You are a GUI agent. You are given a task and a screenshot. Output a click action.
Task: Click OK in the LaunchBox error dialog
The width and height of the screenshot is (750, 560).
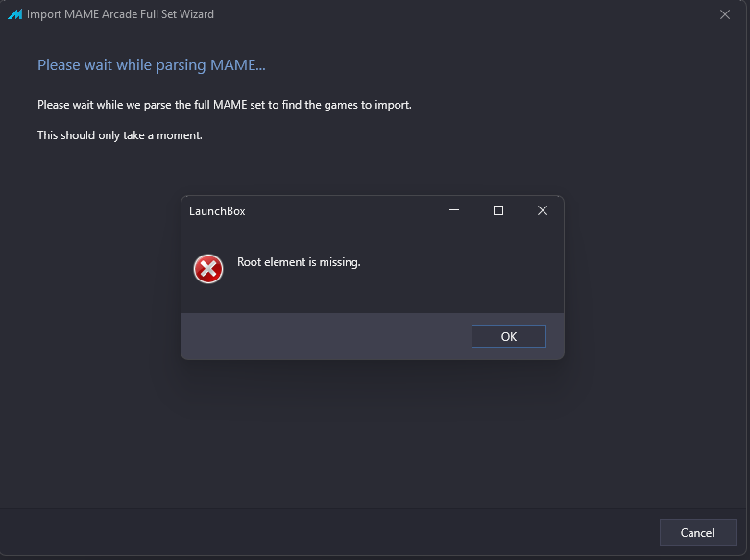(x=508, y=336)
